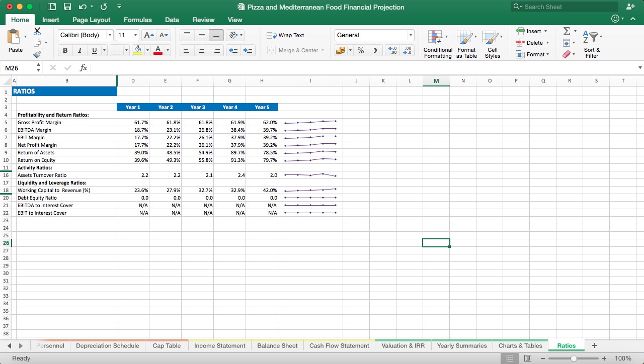Screen dimensions: 644x364
Task: Decrease indent
Action: pyautogui.click(x=233, y=50)
